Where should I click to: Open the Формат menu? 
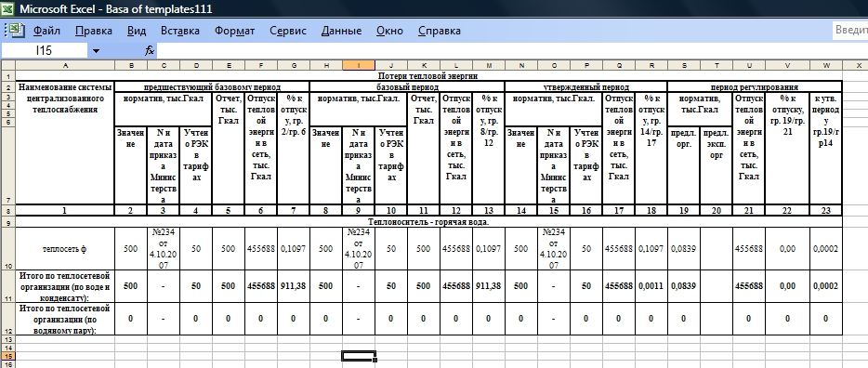(235, 31)
